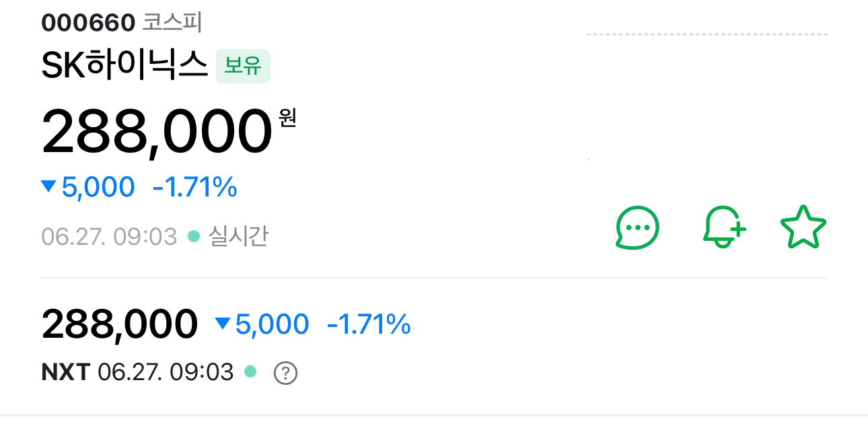Add a price alert with bell icon
Screen dimensions: 868x438
pos(724,227)
